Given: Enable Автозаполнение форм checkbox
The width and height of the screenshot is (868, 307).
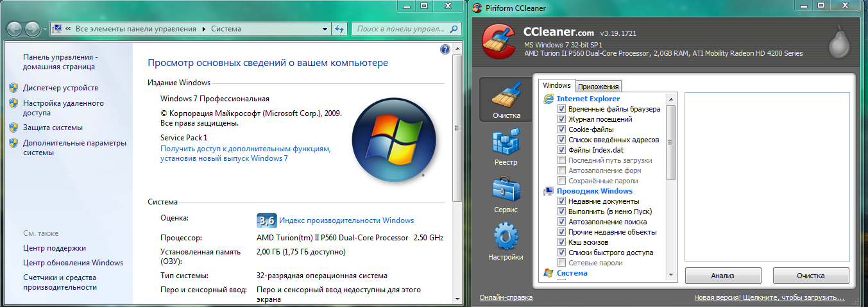Looking at the screenshot, I should pyautogui.click(x=562, y=170).
